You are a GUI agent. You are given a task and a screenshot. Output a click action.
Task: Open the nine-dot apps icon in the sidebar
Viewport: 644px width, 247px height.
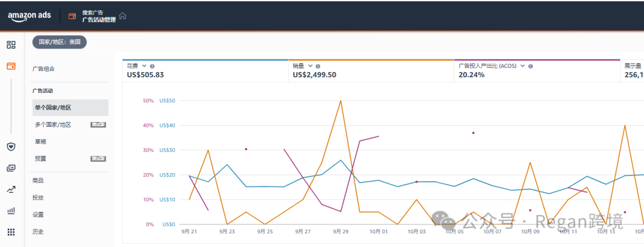(11, 232)
